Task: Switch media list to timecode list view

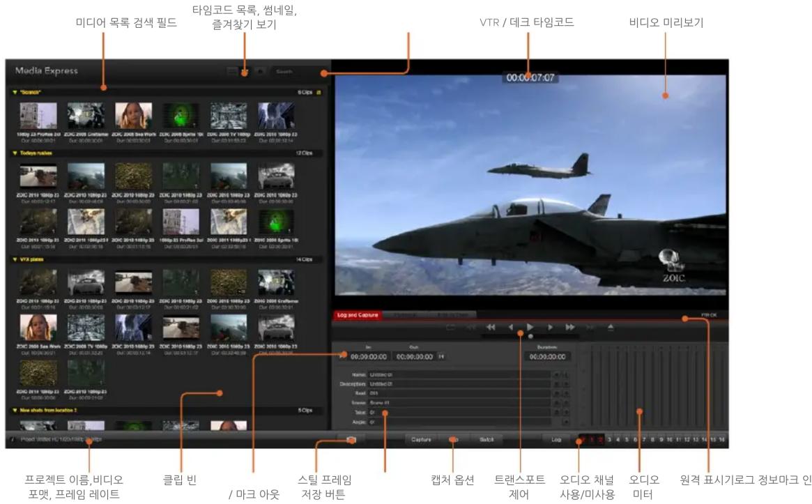Action: pyautogui.click(x=232, y=72)
